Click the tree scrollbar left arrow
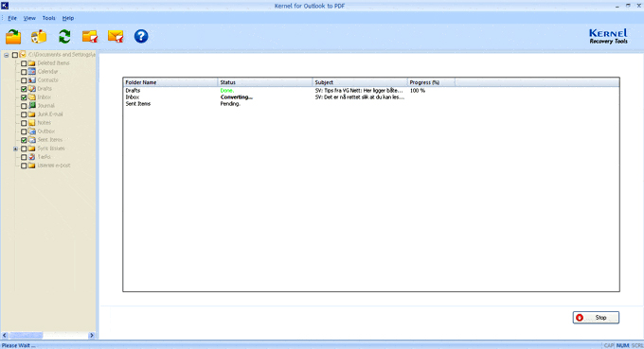 coord(5,336)
